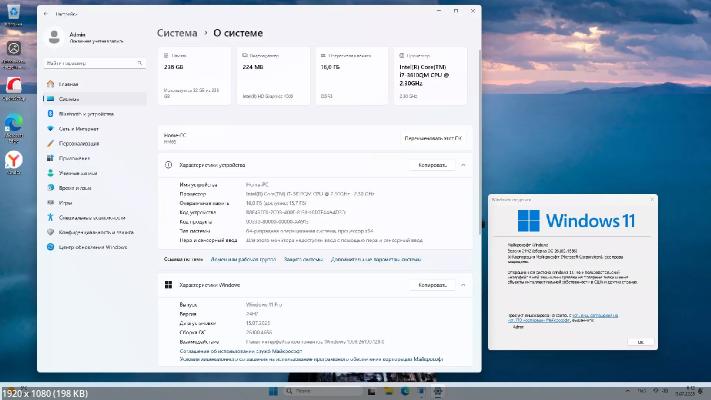Image resolution: width=711 pixels, height=400 pixels.
Task: Open the Microsoft software license terms link
Action: coord(311,359)
